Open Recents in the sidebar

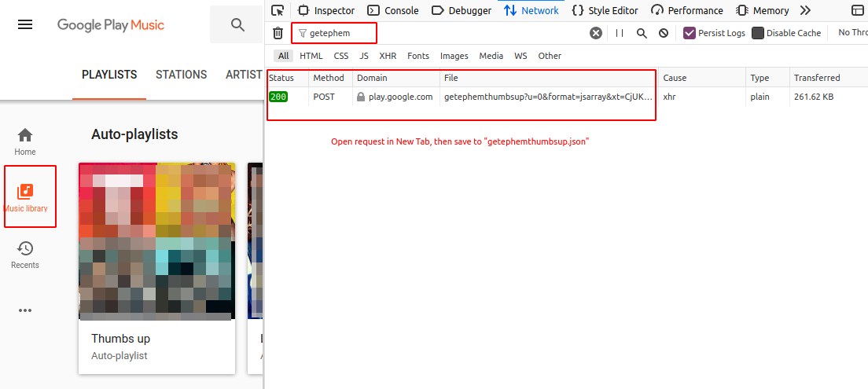(25, 255)
